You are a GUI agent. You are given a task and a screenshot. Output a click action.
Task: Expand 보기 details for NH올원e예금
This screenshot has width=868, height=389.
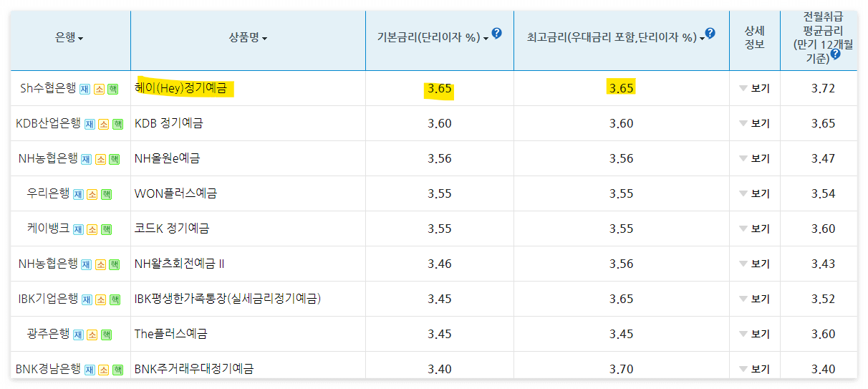coord(754,159)
